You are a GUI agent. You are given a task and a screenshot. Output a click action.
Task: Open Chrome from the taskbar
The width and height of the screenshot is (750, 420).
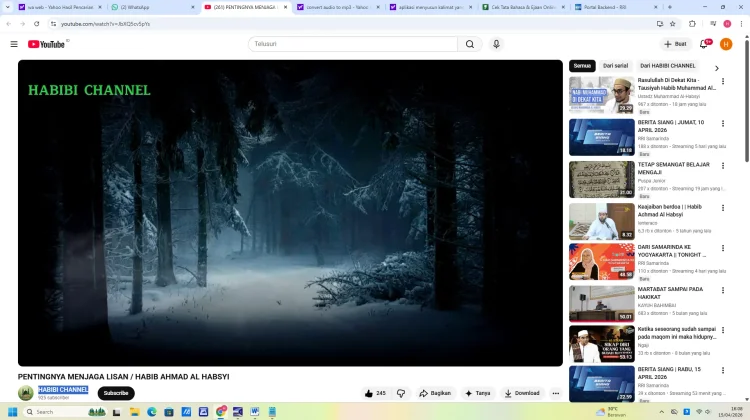221,412
